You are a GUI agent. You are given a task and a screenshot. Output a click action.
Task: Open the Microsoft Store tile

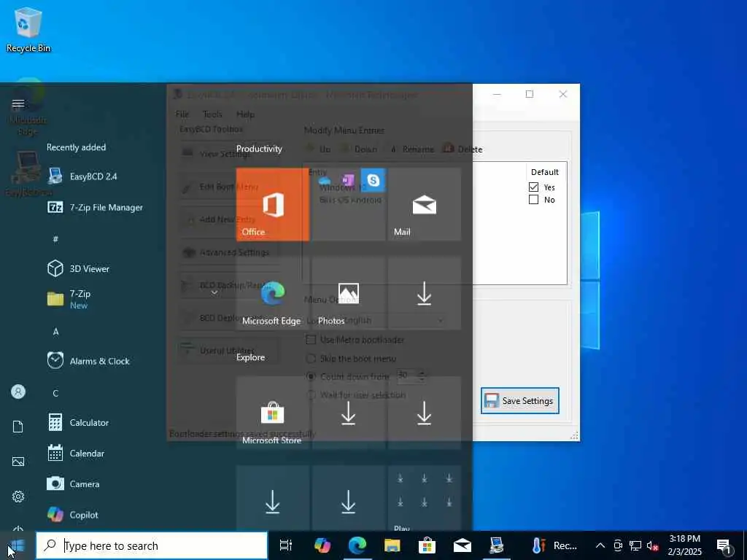point(273,413)
